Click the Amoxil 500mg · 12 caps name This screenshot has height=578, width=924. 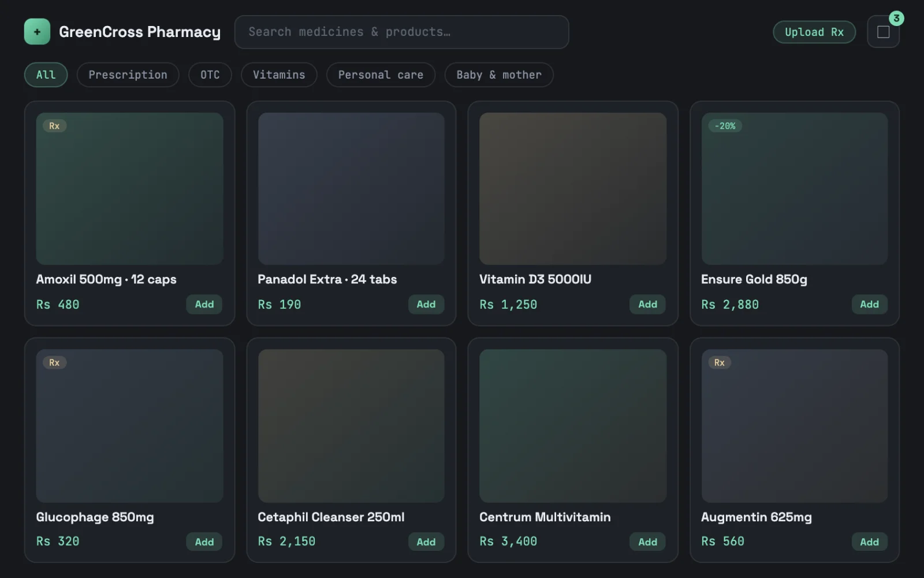pyautogui.click(x=106, y=279)
